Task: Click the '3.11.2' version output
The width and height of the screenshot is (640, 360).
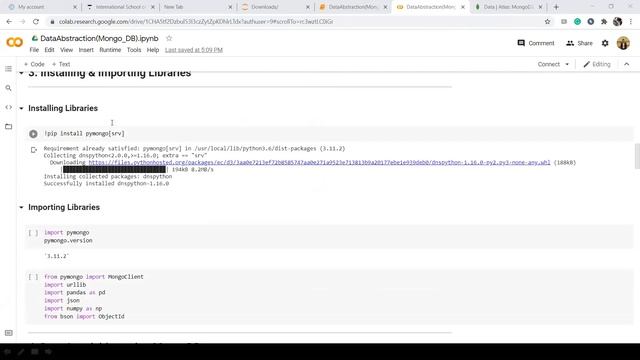Action: [x=57, y=256]
